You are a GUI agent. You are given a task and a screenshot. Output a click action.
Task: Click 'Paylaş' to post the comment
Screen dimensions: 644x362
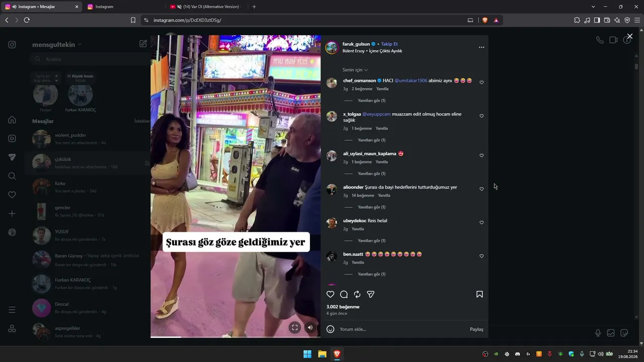[476, 329]
